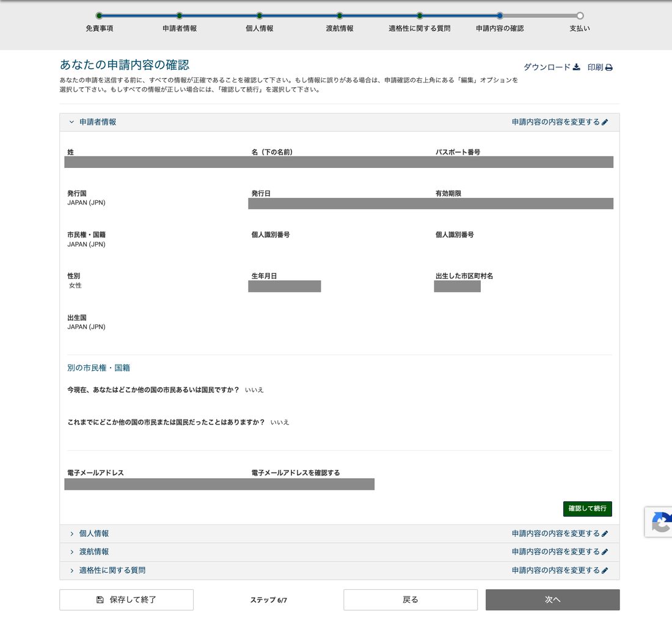Click the あなたの申請内容の確認 page heading
The image size is (672, 632).
[x=124, y=65]
